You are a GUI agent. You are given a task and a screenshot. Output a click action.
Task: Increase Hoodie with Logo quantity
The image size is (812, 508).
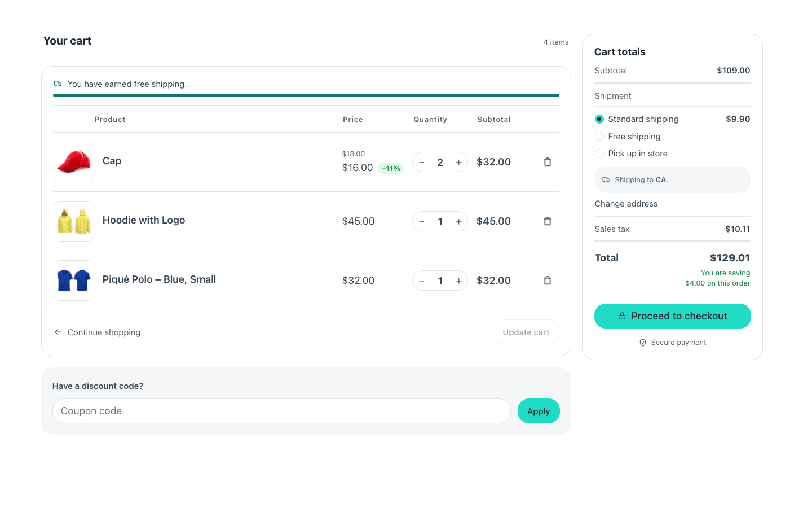point(458,222)
